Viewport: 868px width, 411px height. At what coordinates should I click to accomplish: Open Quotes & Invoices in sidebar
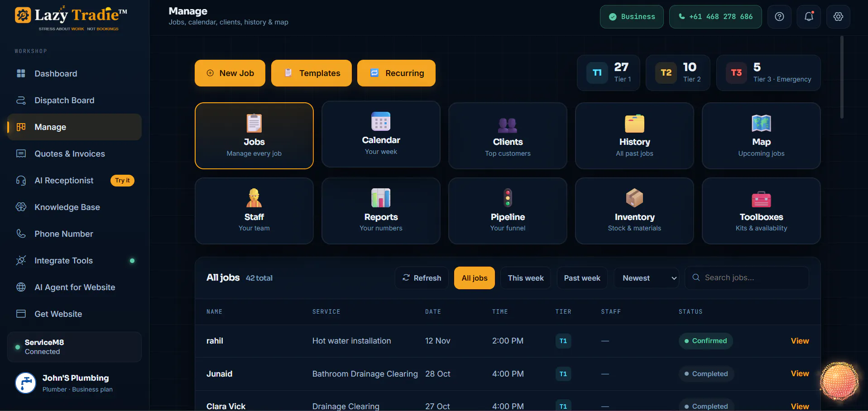[74, 154]
